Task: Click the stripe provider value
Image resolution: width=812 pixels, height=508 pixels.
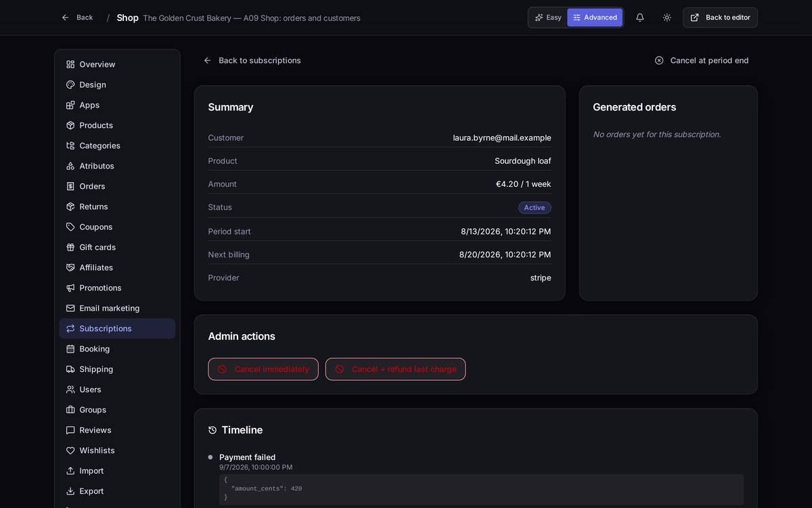Action: pos(541,278)
